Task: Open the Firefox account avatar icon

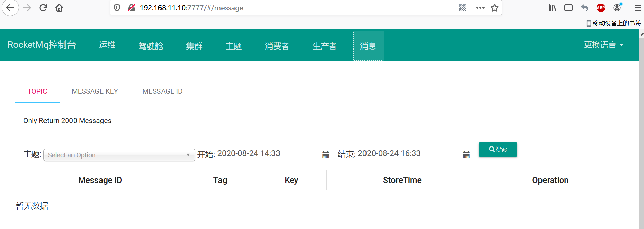Action: pyautogui.click(x=617, y=7)
